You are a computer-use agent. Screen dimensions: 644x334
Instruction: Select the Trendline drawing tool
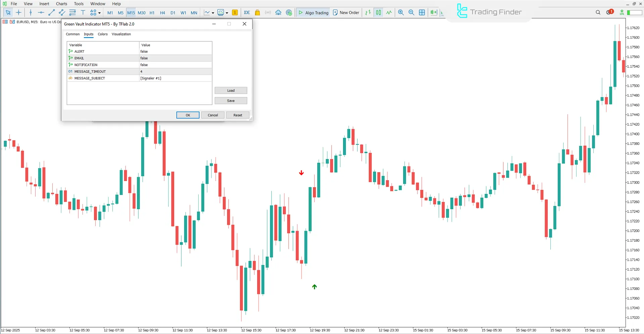tap(51, 12)
